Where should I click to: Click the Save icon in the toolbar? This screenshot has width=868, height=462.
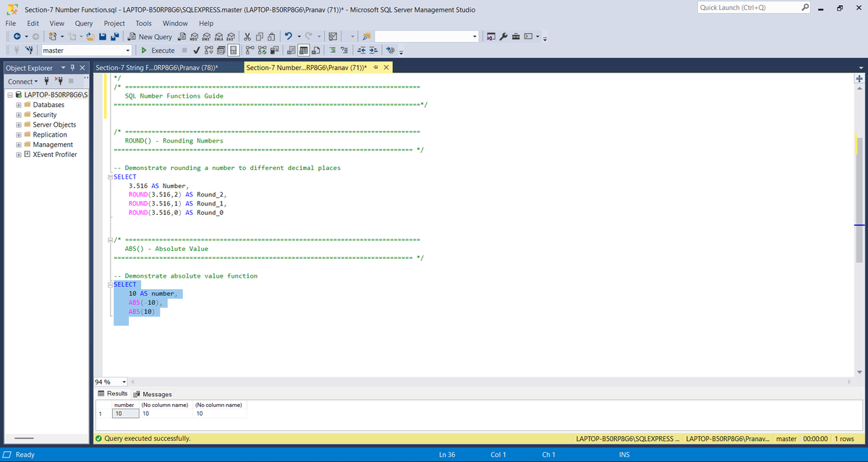(x=103, y=36)
